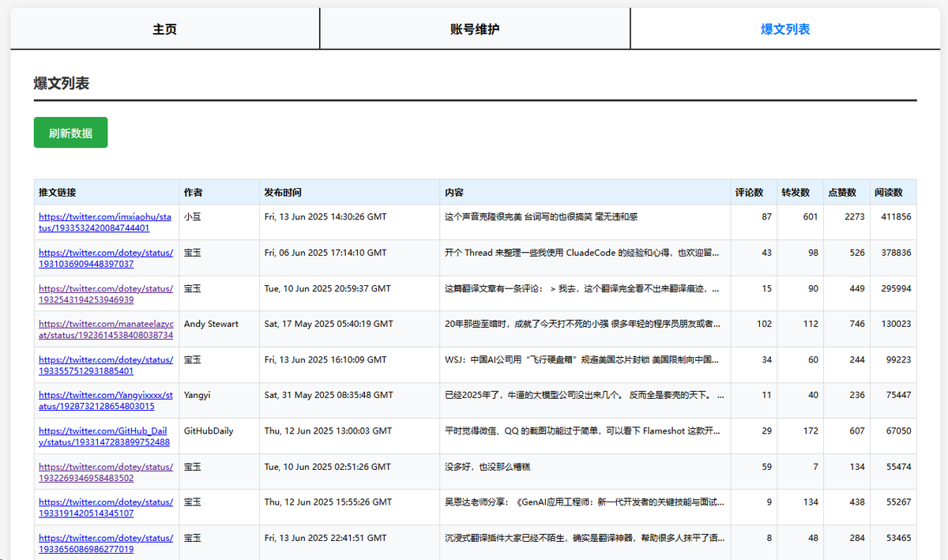Click timestamp Fri, 13 Jun 2025 22:41:51 GMT
Viewport: 948px width, 560px height.
(325, 538)
